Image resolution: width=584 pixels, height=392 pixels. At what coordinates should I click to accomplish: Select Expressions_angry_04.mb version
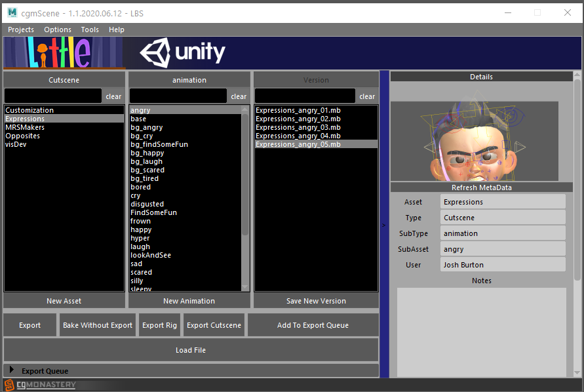point(316,136)
